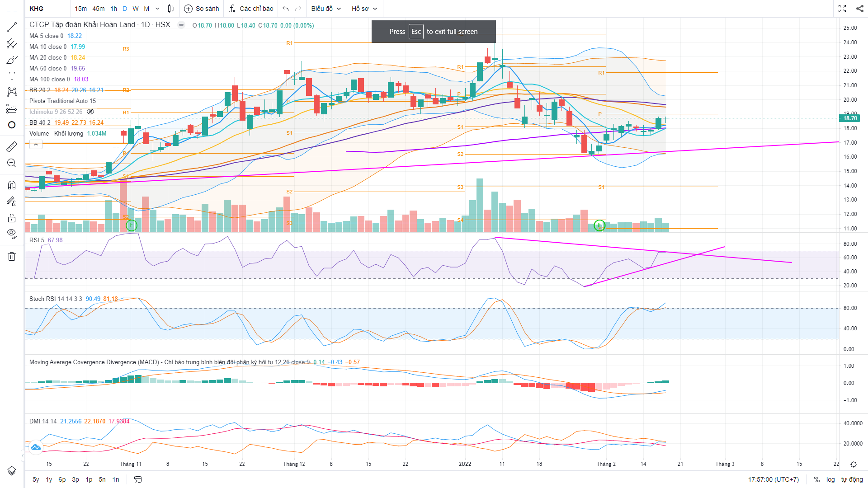Toggle log scale at bottom right

point(830,479)
